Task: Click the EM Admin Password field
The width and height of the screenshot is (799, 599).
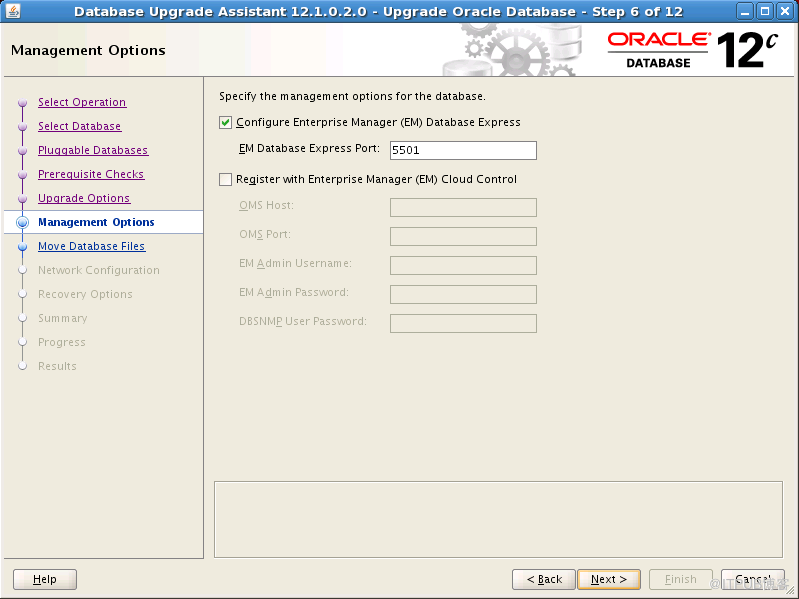Action: click(x=463, y=294)
